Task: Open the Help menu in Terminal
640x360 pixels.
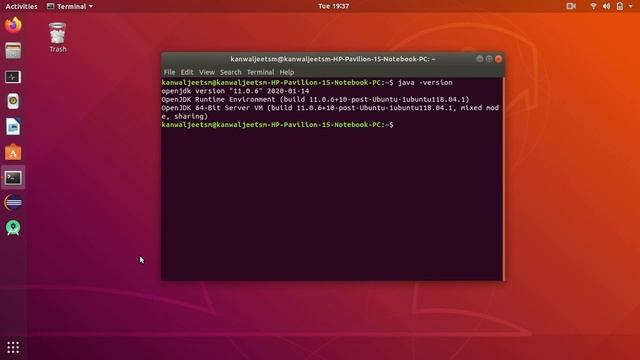Action: point(287,72)
